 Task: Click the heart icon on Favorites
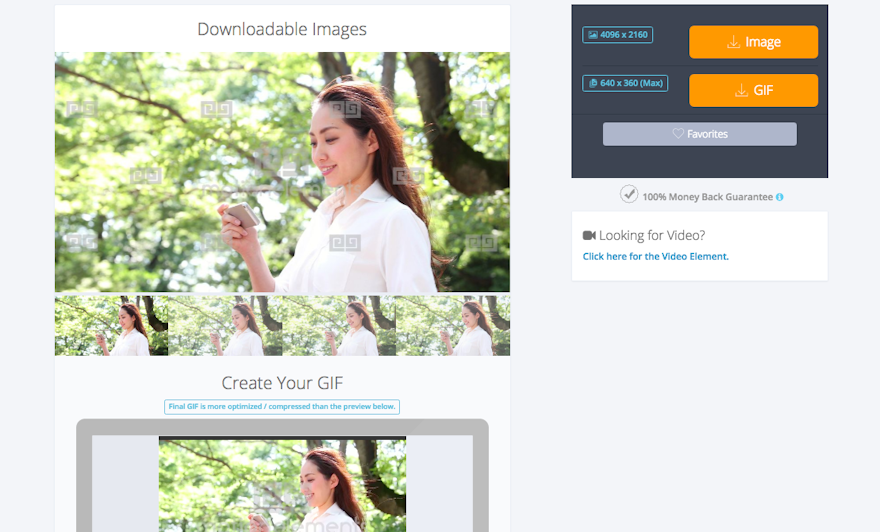pyautogui.click(x=677, y=134)
